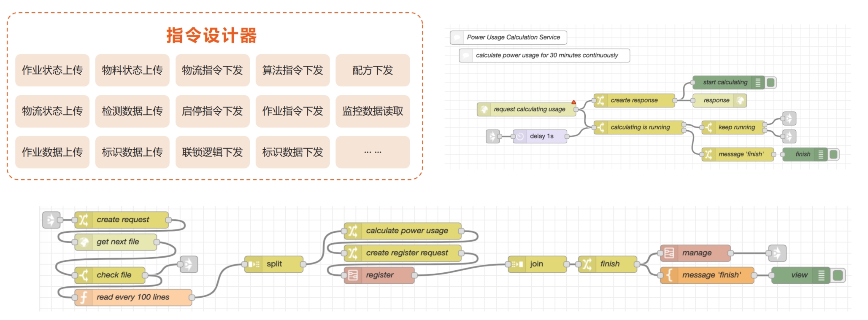Viewport: 868px width, 320px height.
Task: Select 'Power Usage Calculation Service' comment node
Action: (x=513, y=38)
